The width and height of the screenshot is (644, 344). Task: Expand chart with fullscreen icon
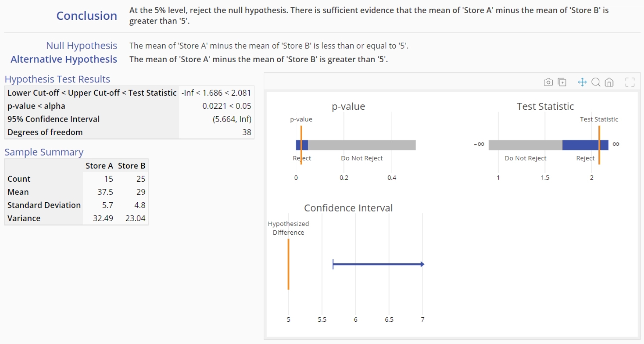pos(630,82)
